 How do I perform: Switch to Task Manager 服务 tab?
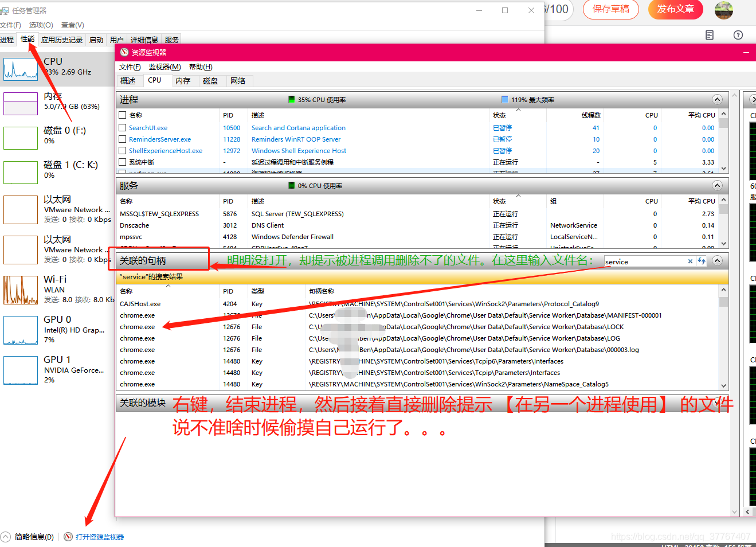171,40
